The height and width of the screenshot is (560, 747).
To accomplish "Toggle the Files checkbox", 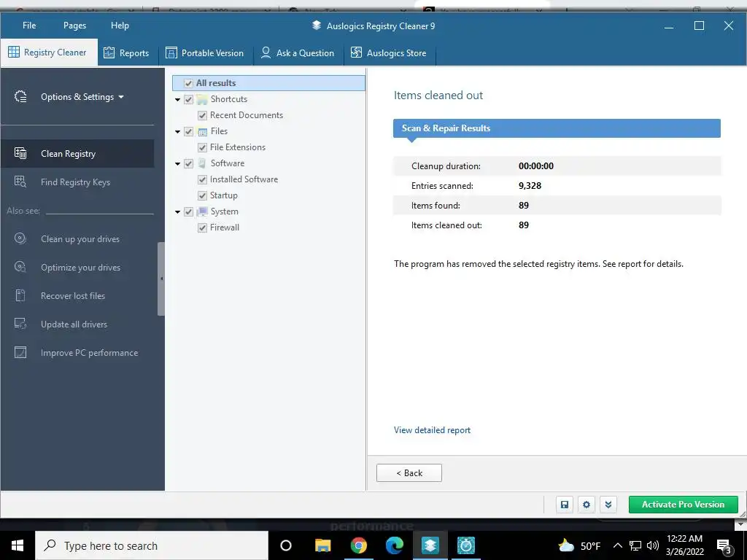I will click(189, 131).
